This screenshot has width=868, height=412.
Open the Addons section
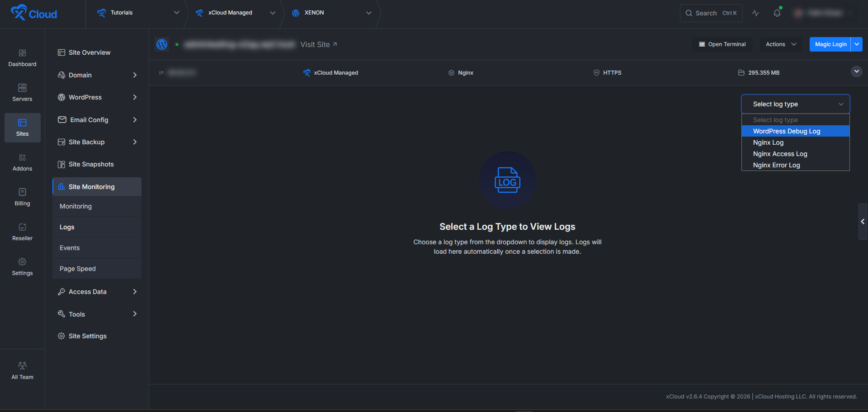[22, 163]
